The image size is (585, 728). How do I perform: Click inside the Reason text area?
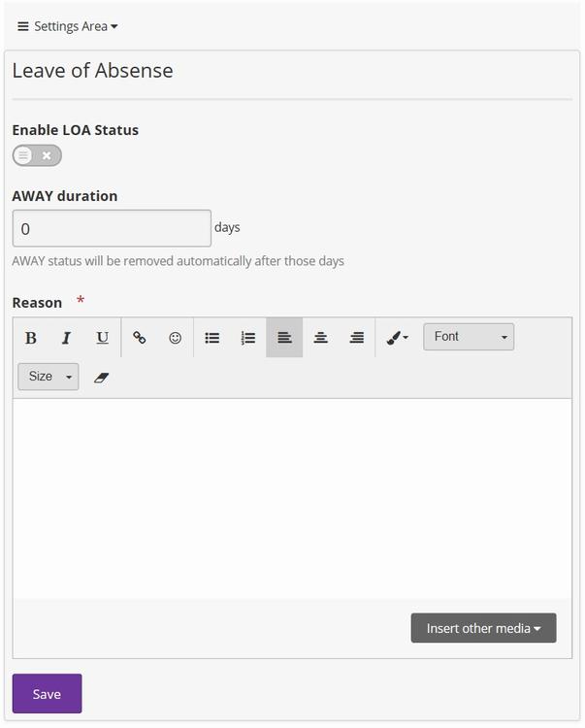[x=291, y=495]
